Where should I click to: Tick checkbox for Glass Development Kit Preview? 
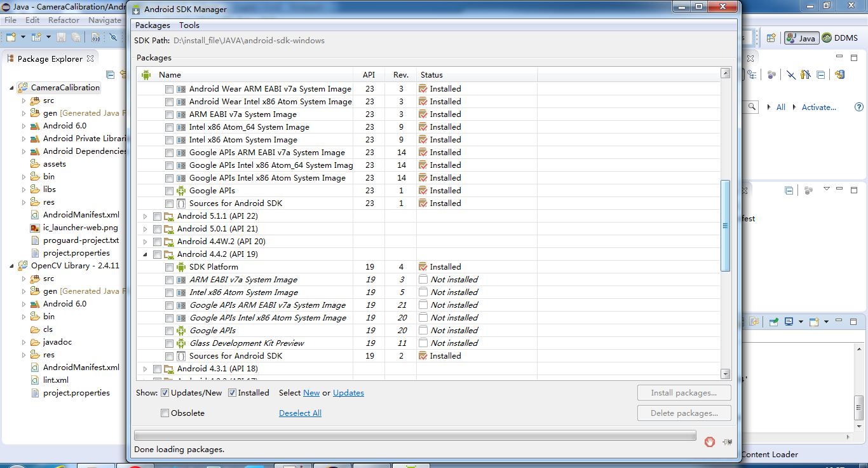coord(169,343)
